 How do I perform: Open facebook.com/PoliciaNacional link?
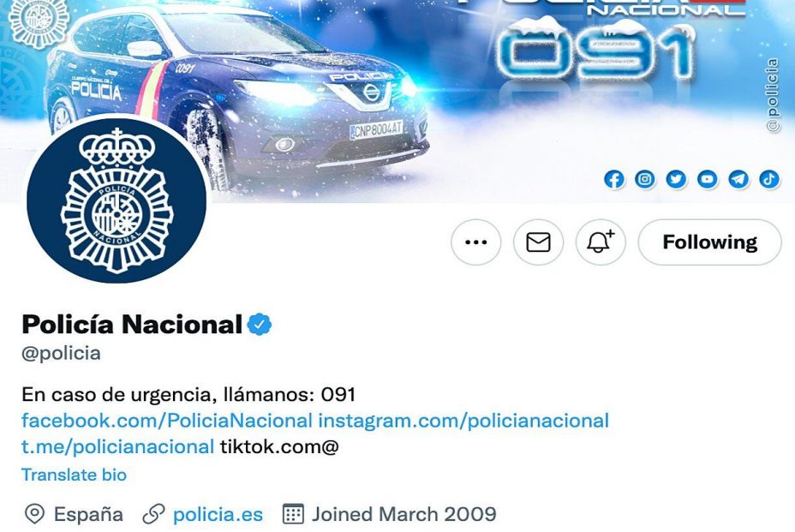(167, 421)
